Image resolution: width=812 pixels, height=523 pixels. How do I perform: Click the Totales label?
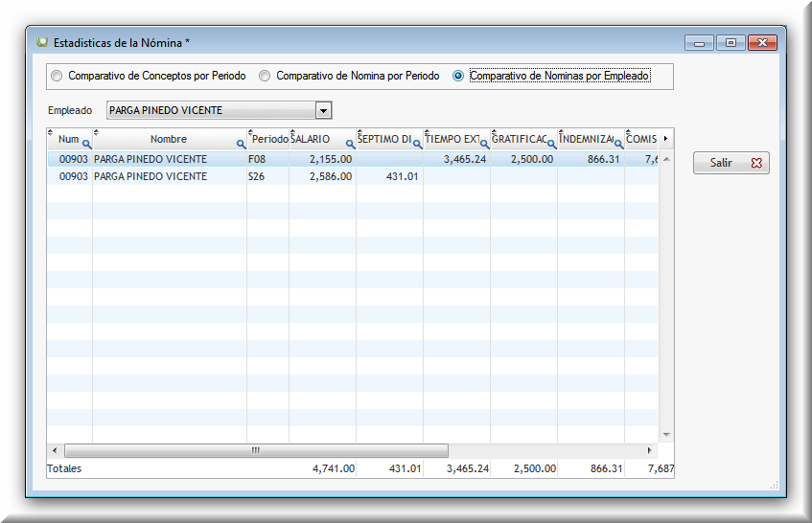point(64,468)
